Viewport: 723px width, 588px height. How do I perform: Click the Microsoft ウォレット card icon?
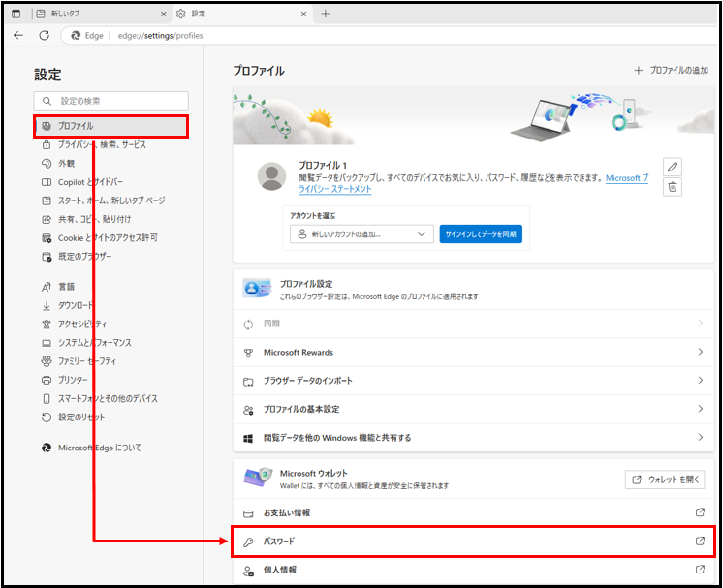[258, 477]
